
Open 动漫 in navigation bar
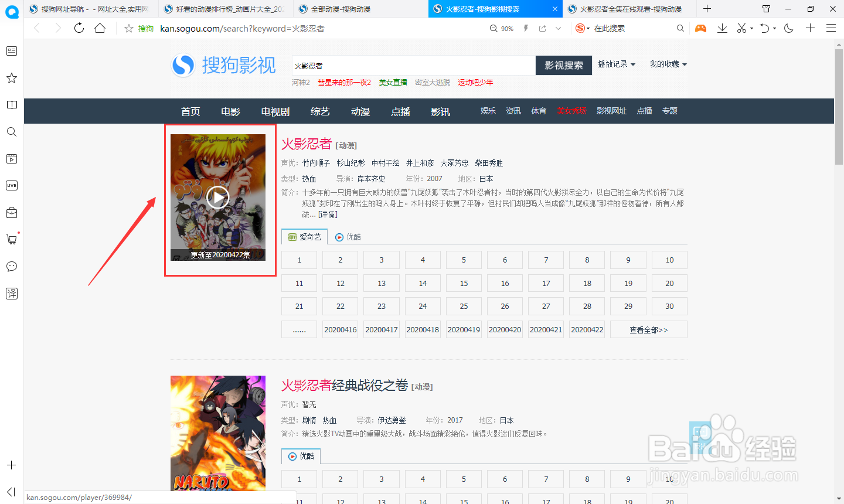coord(360,111)
